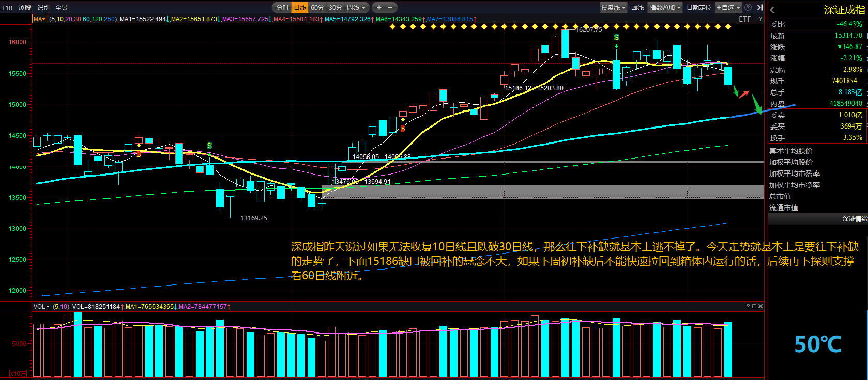Viewport: 868px width, 380px height.
Task: Expand the 自选 dropdown arrow
Action: [x=738, y=8]
